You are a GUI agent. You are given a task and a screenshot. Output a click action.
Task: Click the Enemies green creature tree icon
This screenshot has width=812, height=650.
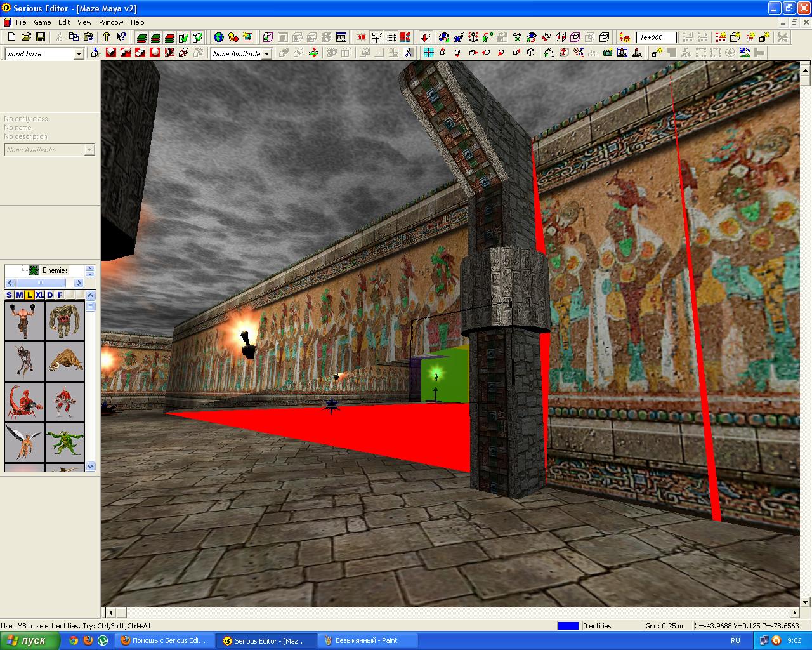coord(34,270)
